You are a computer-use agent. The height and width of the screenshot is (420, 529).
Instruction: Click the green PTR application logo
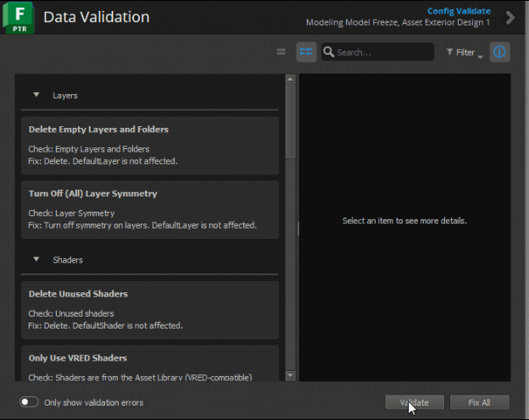[18, 18]
